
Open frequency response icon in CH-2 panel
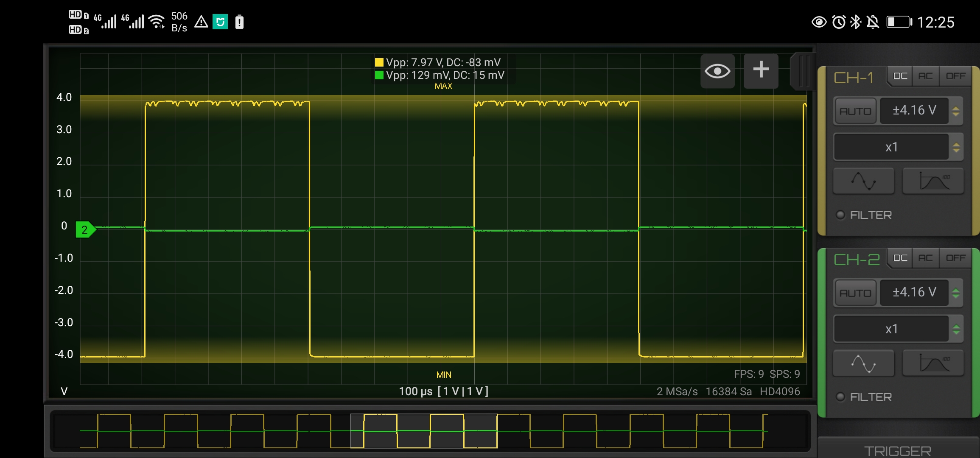pos(933,363)
